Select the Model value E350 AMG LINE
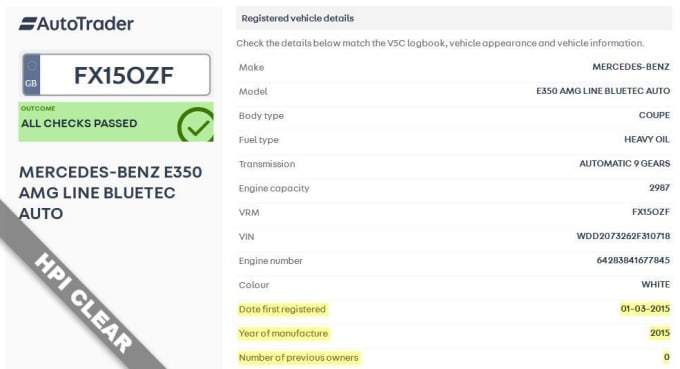The height and width of the screenshot is (369, 680). click(603, 91)
